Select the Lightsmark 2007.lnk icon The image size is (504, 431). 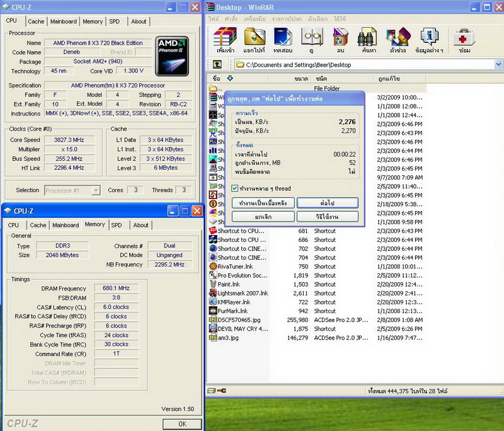tap(213, 293)
